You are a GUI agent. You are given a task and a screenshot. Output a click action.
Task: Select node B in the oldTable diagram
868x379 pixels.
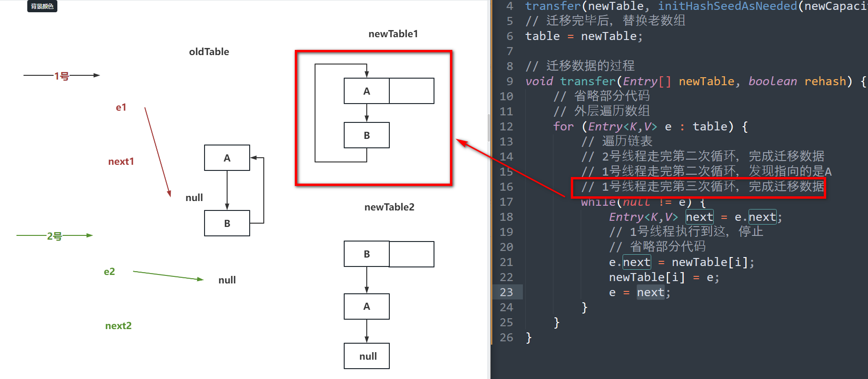pyautogui.click(x=227, y=223)
